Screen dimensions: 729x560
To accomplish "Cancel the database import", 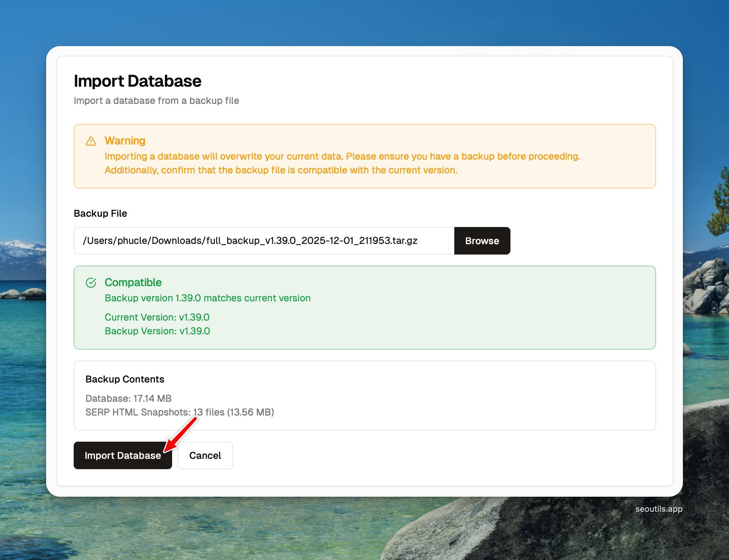I will pos(205,455).
